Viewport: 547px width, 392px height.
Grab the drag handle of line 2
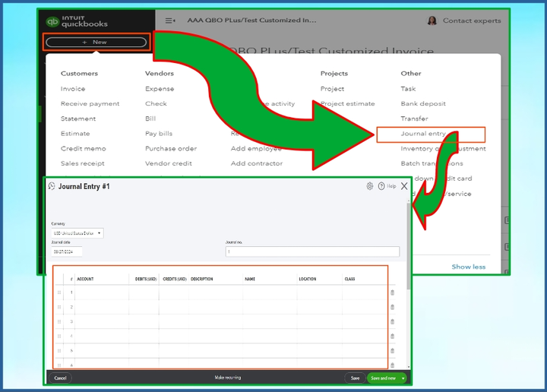tap(59, 307)
